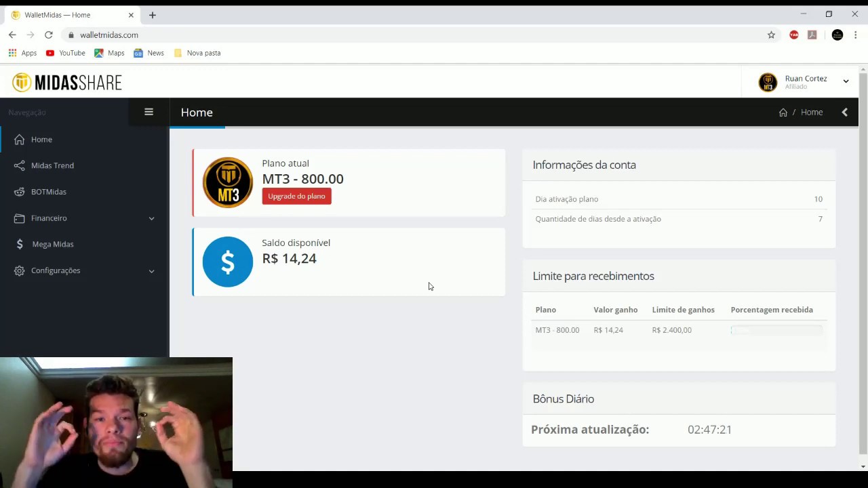The height and width of the screenshot is (488, 868).
Task: Click the user avatar MT3 icon
Action: pos(768,82)
